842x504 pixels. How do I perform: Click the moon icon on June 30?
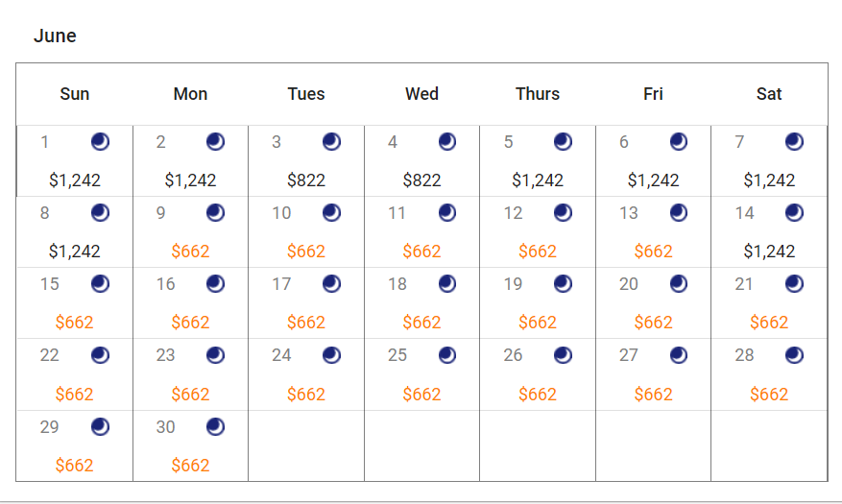click(x=215, y=426)
